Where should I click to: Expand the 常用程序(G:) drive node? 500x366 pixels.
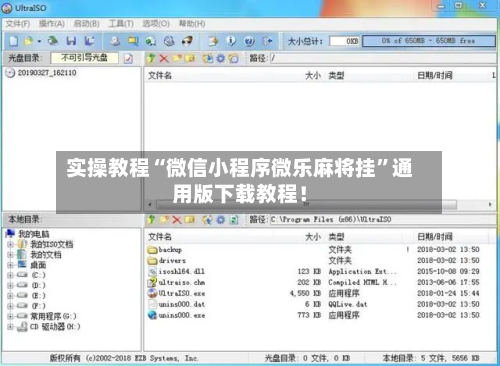pos(10,316)
